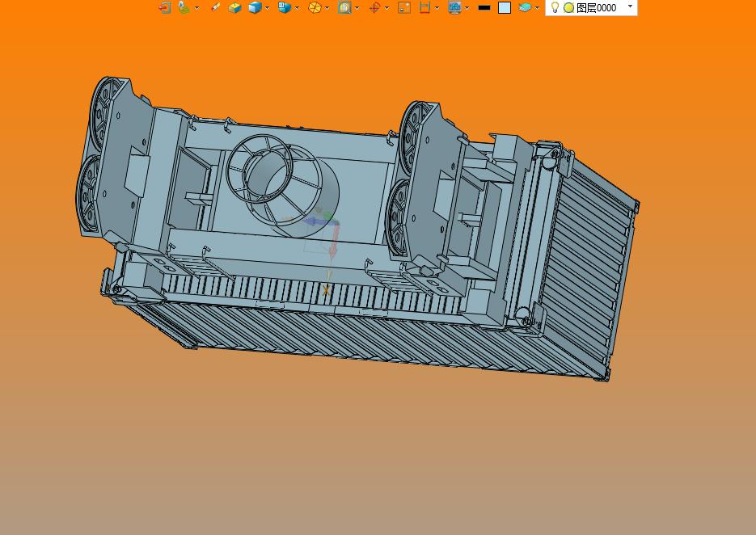Open the 图层0000 layer selector dropdown
Image resolution: width=756 pixels, height=535 pixels.
[630, 6]
